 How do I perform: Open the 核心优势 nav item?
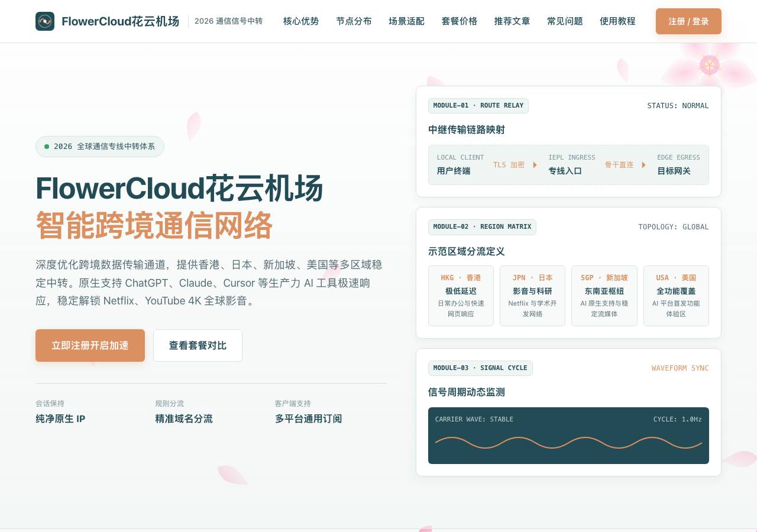301,21
